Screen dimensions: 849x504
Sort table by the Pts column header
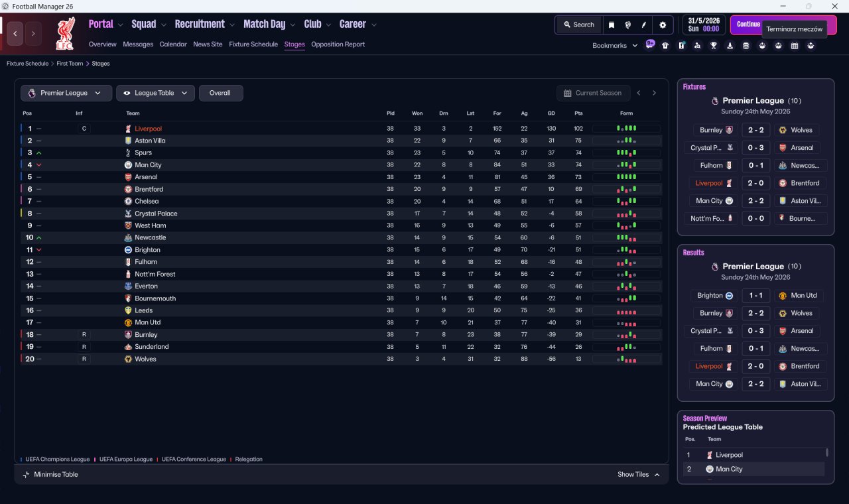pyautogui.click(x=578, y=113)
